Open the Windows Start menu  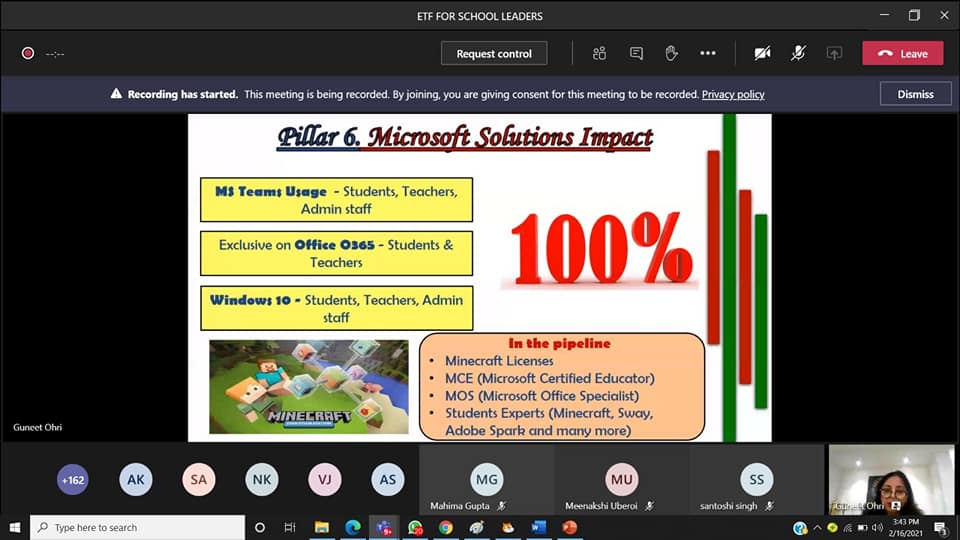tap(15, 527)
